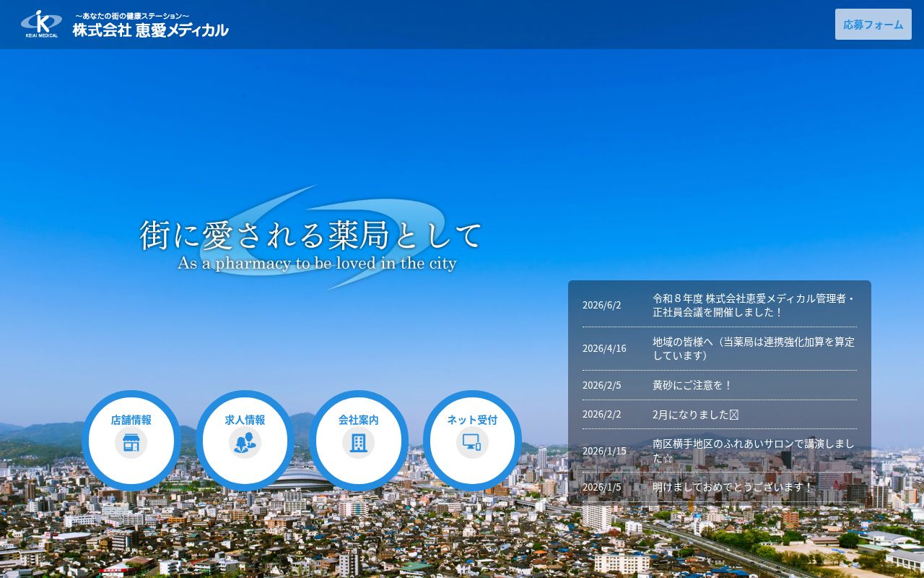The width and height of the screenshot is (924, 578).
Task: Select the date 2026/4/16
Action: [x=605, y=348]
